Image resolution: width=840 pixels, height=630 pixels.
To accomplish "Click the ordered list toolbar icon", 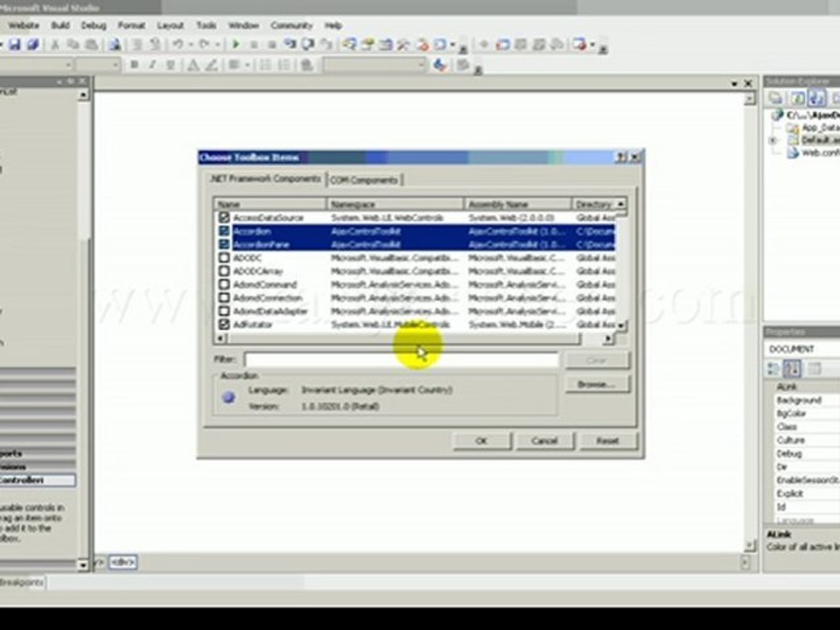I will [265, 65].
